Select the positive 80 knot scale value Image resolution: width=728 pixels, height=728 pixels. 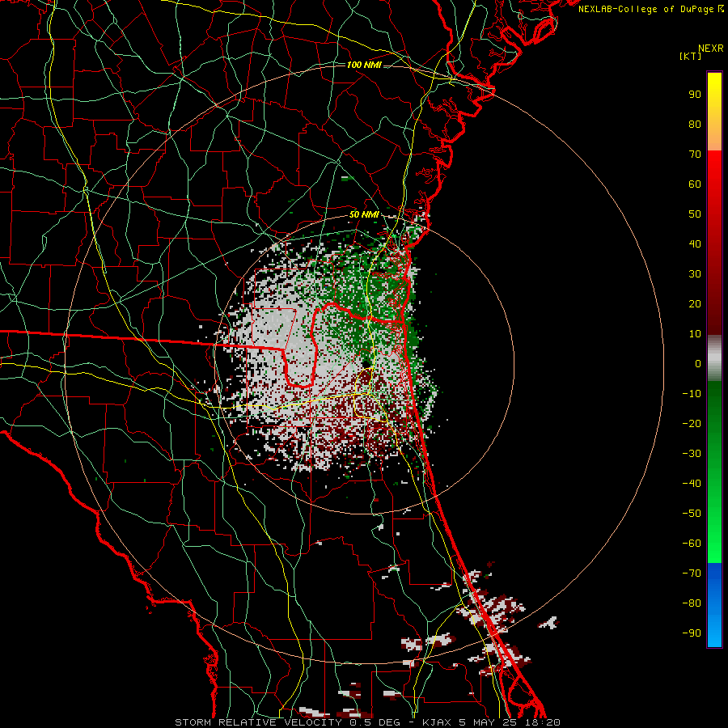point(695,124)
